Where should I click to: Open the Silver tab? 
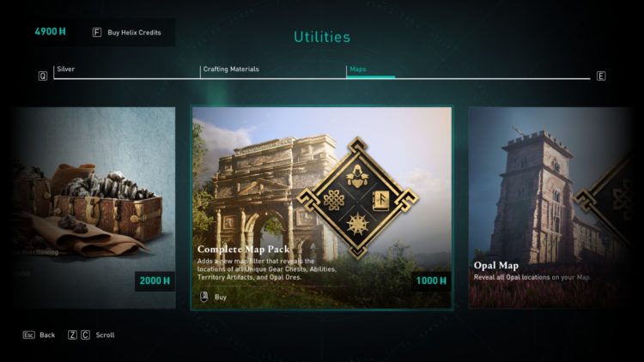(x=66, y=69)
